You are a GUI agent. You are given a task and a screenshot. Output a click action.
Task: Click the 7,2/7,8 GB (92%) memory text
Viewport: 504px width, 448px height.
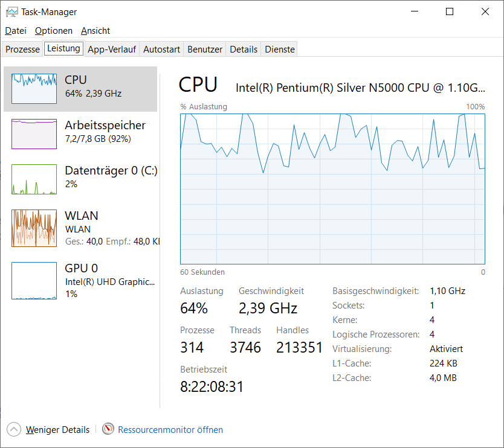(98, 139)
